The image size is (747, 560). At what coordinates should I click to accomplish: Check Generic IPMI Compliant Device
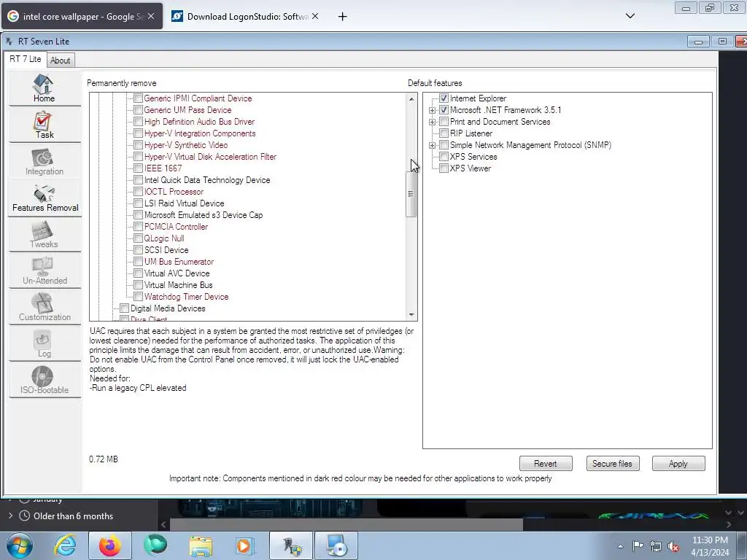138,98
